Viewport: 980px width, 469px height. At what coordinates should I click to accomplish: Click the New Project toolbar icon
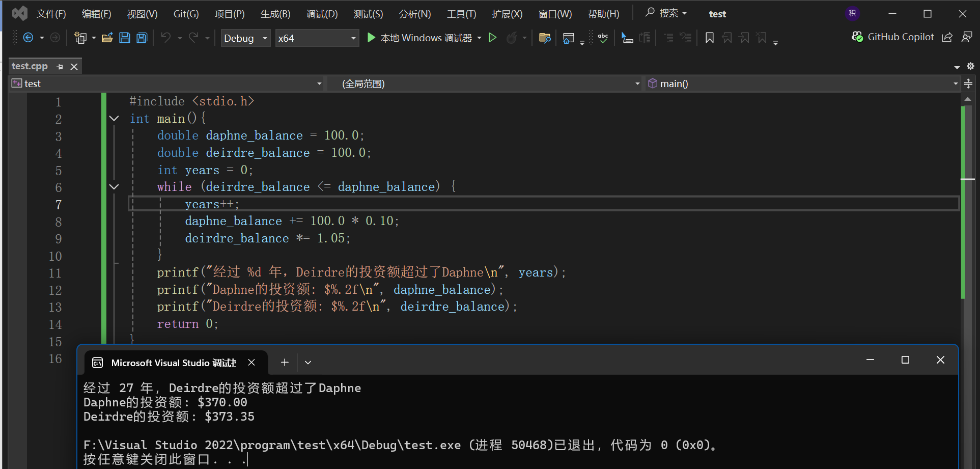tap(80, 38)
